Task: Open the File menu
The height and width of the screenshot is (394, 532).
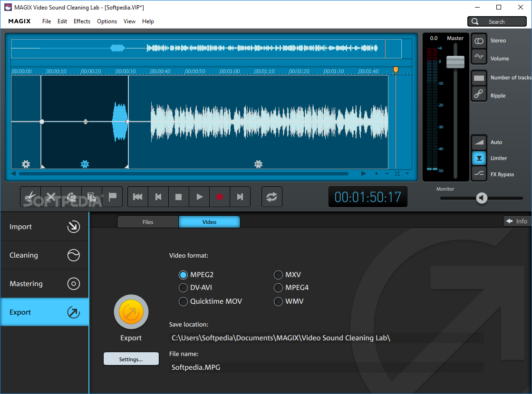Action: click(47, 21)
